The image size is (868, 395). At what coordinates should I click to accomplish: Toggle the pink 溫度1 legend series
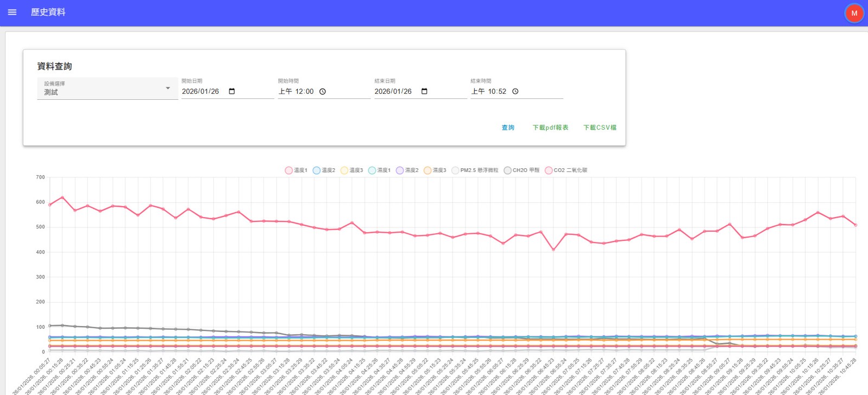point(296,170)
